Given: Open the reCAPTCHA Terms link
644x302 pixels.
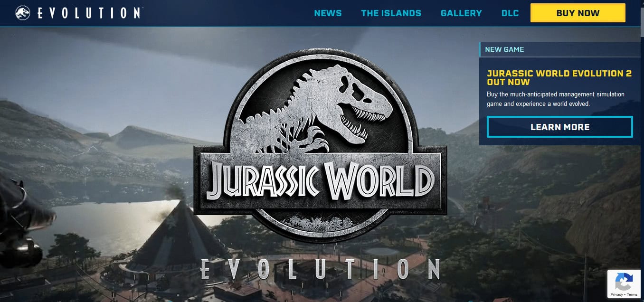Looking at the screenshot, I should pyautogui.click(x=632, y=294).
